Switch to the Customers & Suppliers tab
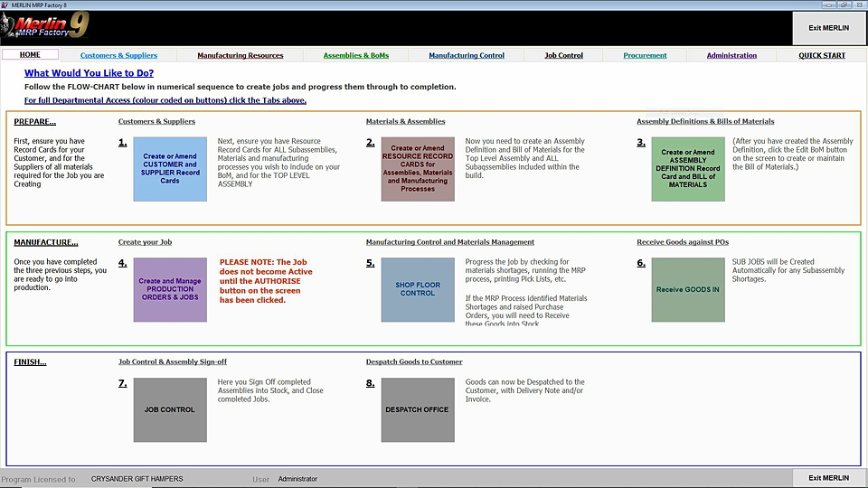 [118, 55]
